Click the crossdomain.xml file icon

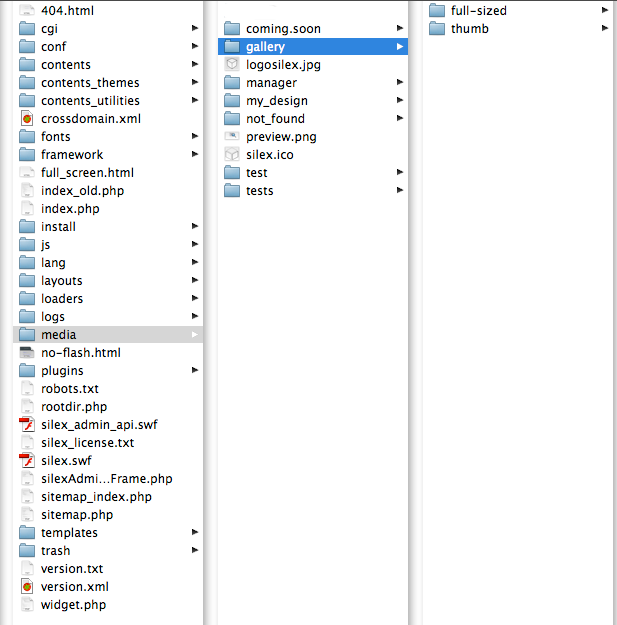pyautogui.click(x=27, y=118)
